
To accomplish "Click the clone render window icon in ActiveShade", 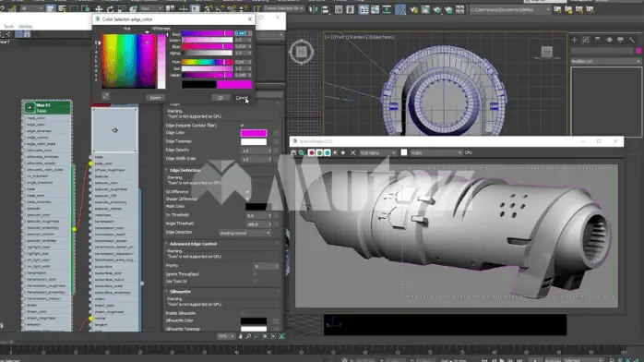I will point(302,153).
